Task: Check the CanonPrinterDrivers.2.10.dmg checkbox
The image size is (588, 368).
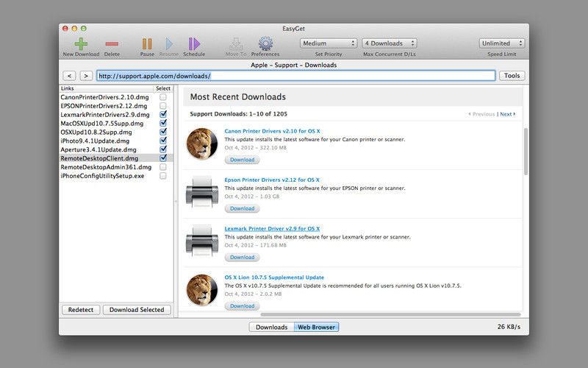Action: (163, 97)
